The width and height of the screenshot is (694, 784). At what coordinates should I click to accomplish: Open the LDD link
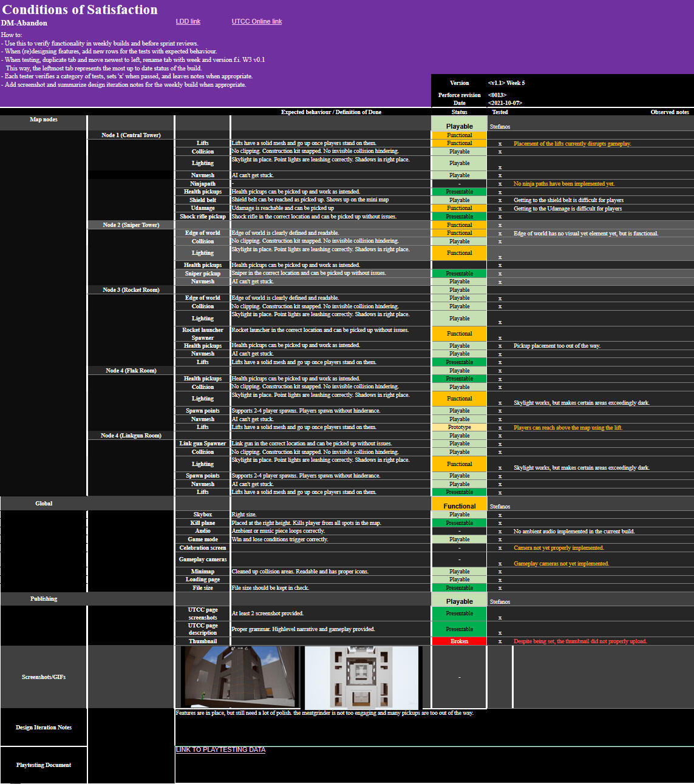point(188,21)
